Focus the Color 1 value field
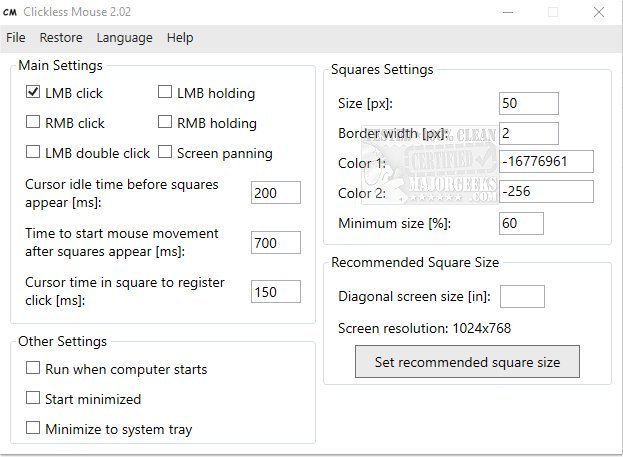The image size is (623, 457). tap(546, 162)
